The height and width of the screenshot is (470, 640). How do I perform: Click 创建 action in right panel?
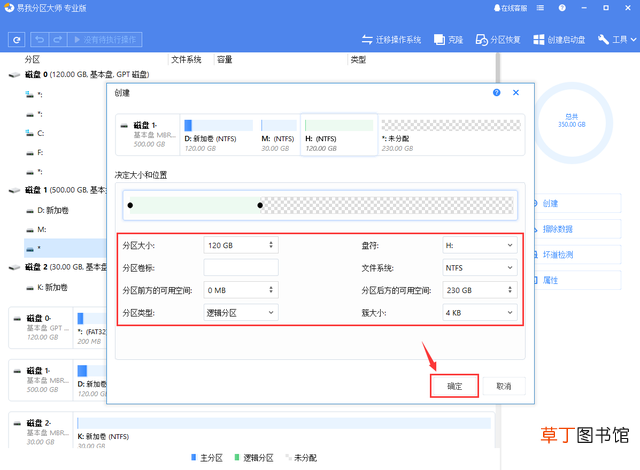tap(577, 203)
